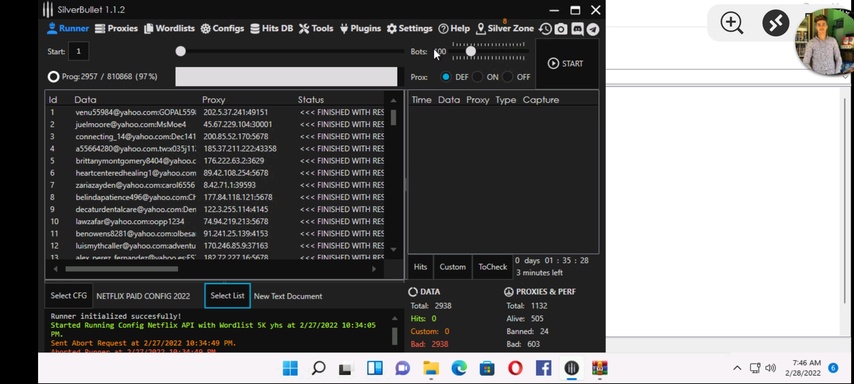Click the data list scroll-up arrow
The width and height of the screenshot is (854, 384).
tap(394, 101)
